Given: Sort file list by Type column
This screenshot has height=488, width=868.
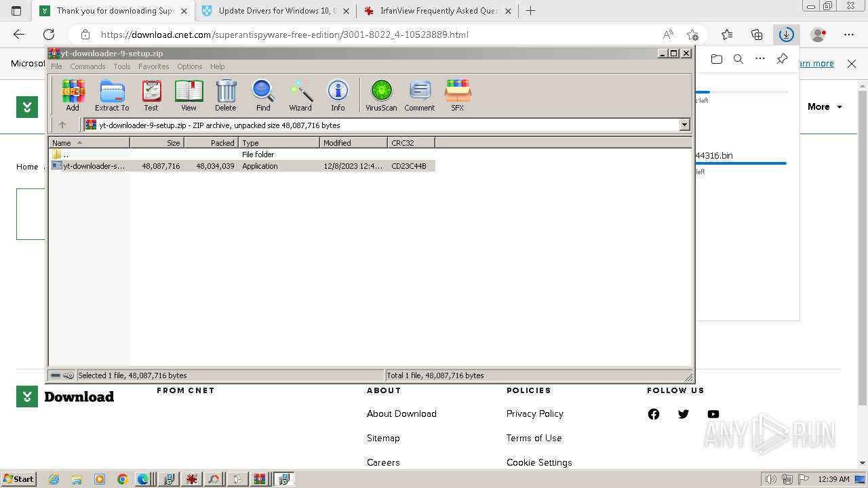Looking at the screenshot, I should pyautogui.click(x=279, y=143).
